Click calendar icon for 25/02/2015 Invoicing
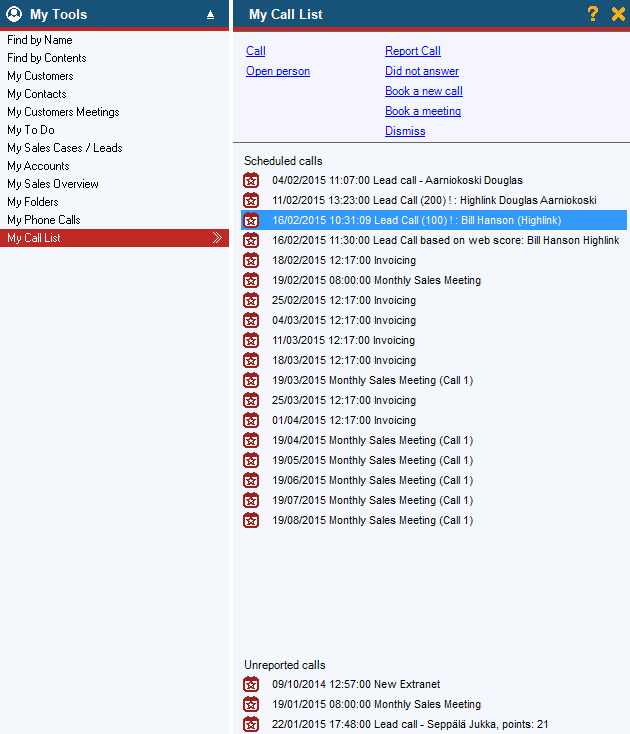The height and width of the screenshot is (734, 630). point(251,301)
